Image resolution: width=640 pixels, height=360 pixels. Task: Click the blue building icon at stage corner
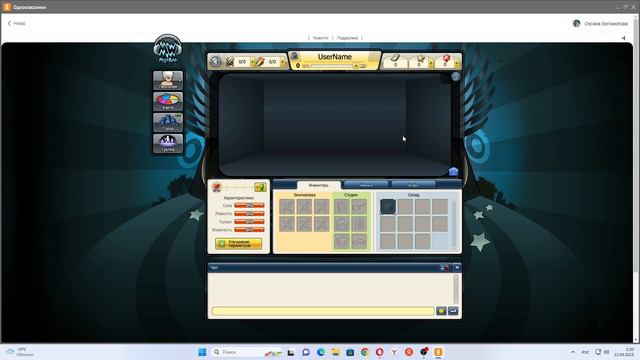pyautogui.click(x=453, y=171)
